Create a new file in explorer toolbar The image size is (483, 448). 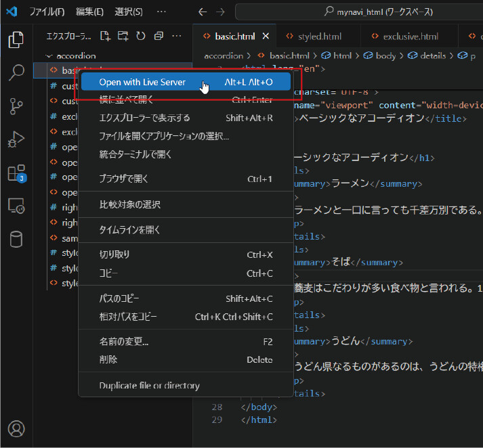click(106, 37)
